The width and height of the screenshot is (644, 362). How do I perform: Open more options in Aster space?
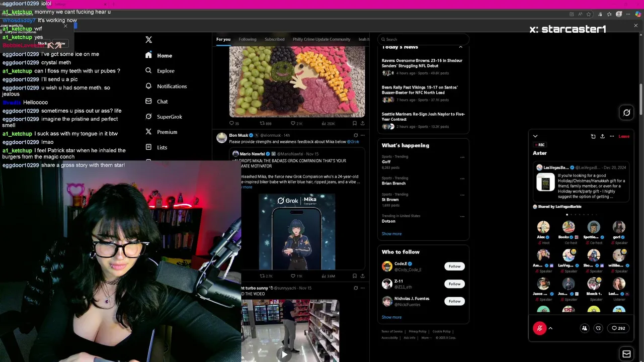click(612, 136)
